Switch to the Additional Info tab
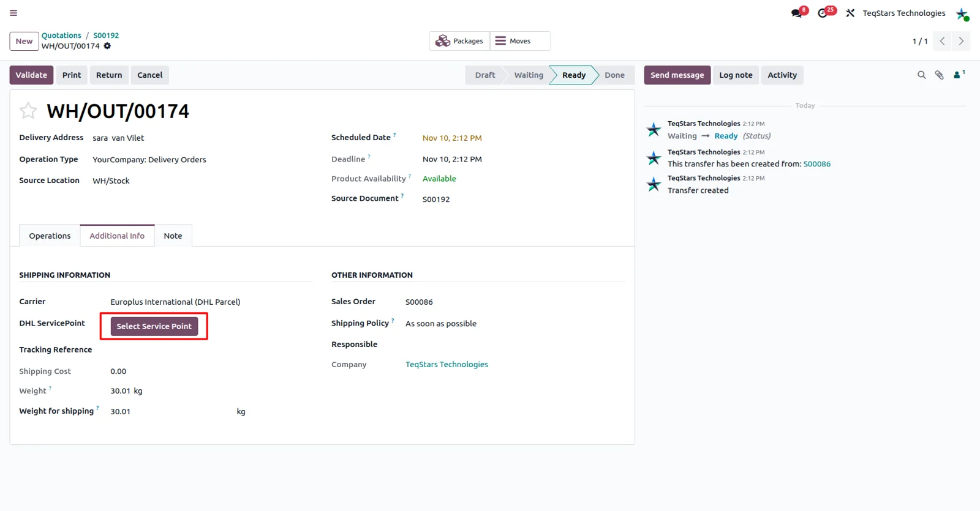 117,236
